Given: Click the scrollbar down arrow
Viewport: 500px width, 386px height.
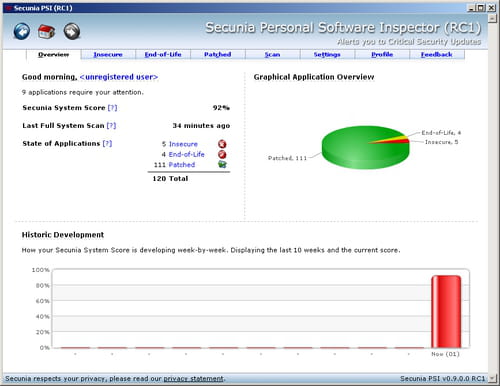Looking at the screenshot, I should pyautogui.click(x=492, y=378).
